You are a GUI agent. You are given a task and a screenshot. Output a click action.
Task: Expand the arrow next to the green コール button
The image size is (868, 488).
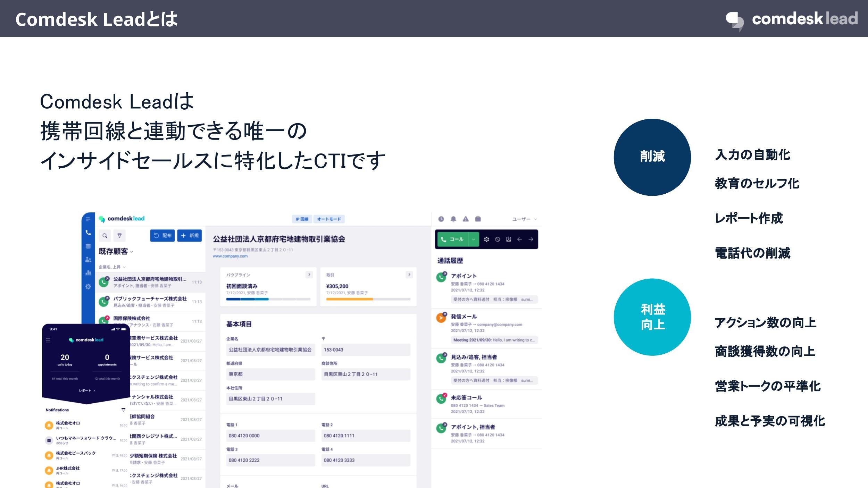(x=473, y=239)
